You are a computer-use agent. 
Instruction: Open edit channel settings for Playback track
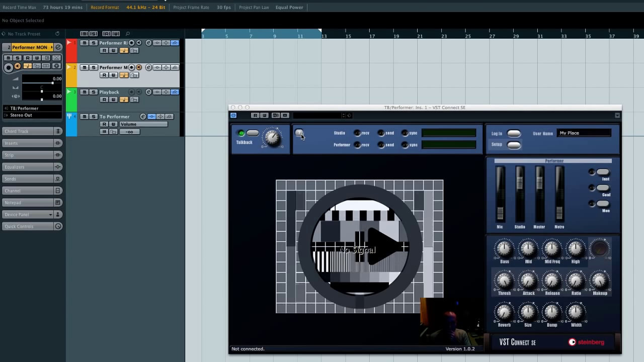[148, 92]
